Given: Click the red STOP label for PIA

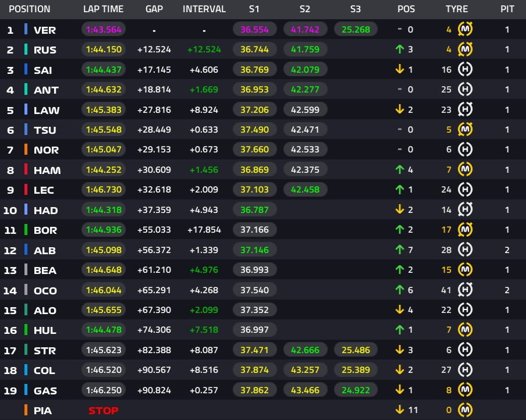Looking at the screenshot, I should tap(104, 410).
